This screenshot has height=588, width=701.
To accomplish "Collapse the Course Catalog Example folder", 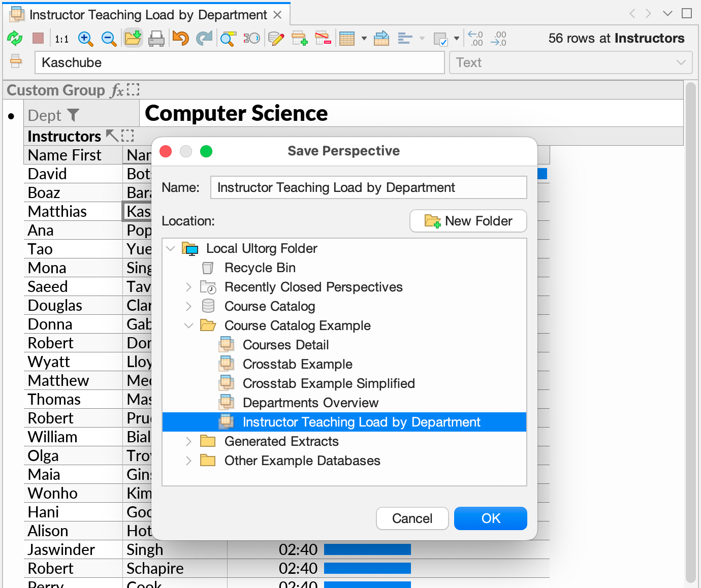I will [188, 325].
